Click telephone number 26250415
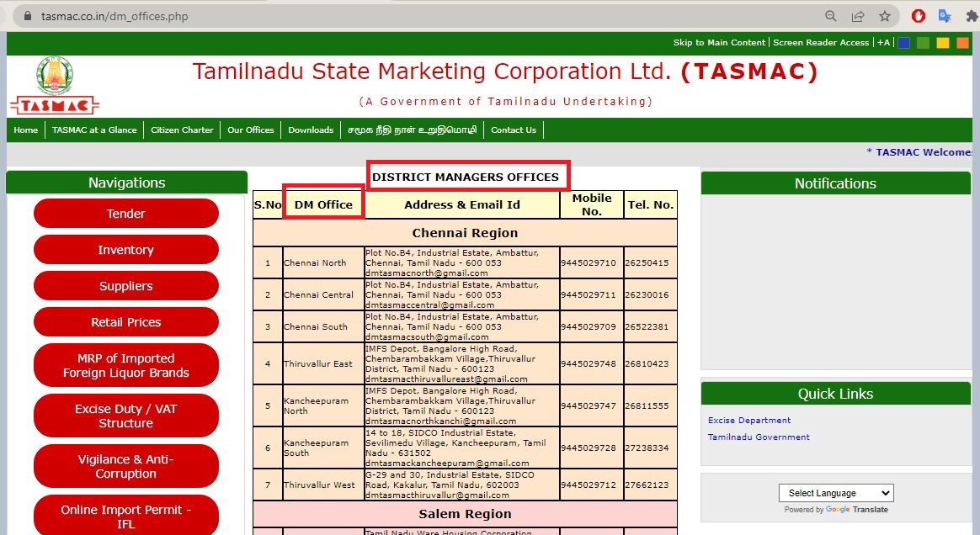The height and width of the screenshot is (535, 980). point(647,262)
